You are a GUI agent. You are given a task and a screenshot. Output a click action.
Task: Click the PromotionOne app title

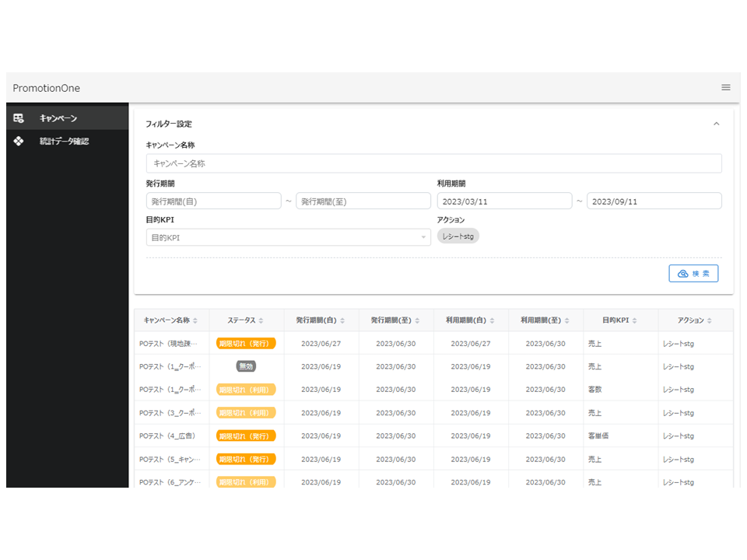coord(46,88)
